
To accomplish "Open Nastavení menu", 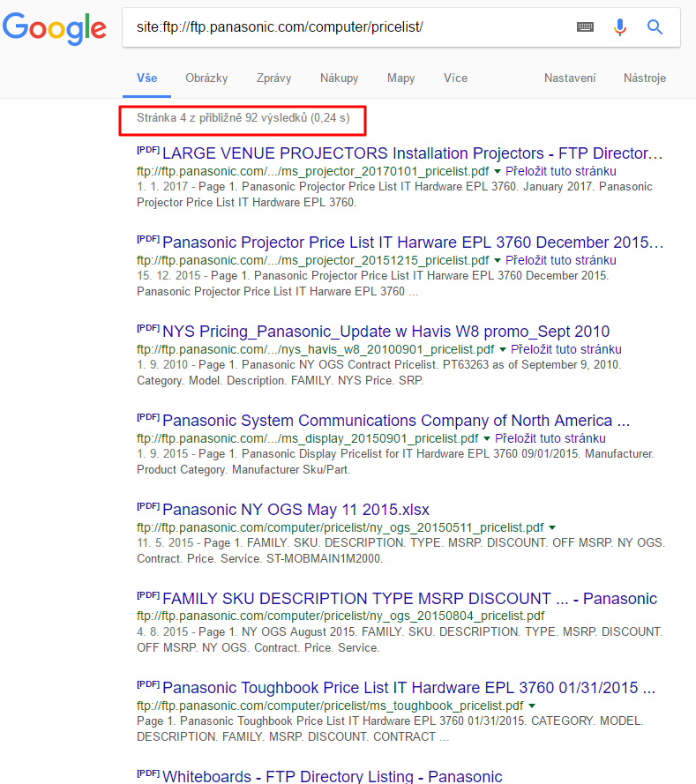I will [x=570, y=78].
